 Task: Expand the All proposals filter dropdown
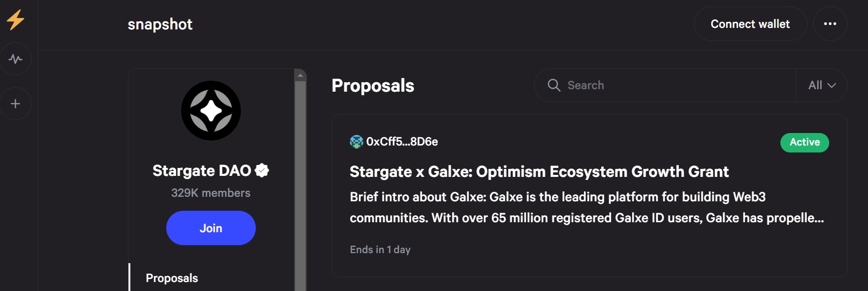point(821,85)
